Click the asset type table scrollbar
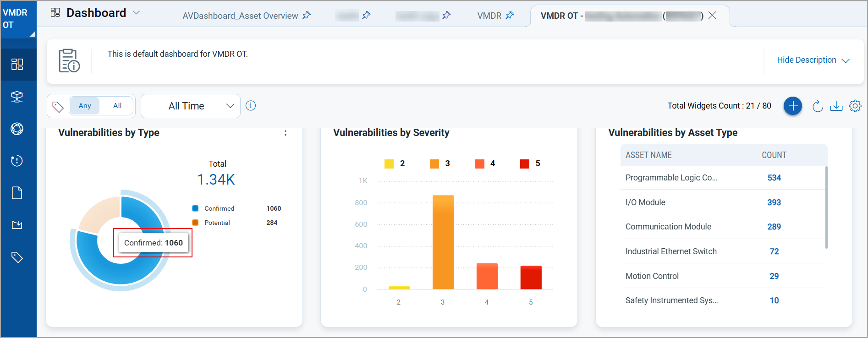The width and height of the screenshot is (868, 338). (x=826, y=207)
